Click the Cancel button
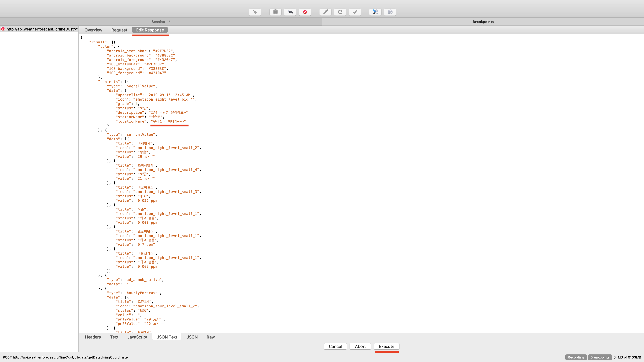The height and width of the screenshot is (362, 644). click(x=335, y=347)
